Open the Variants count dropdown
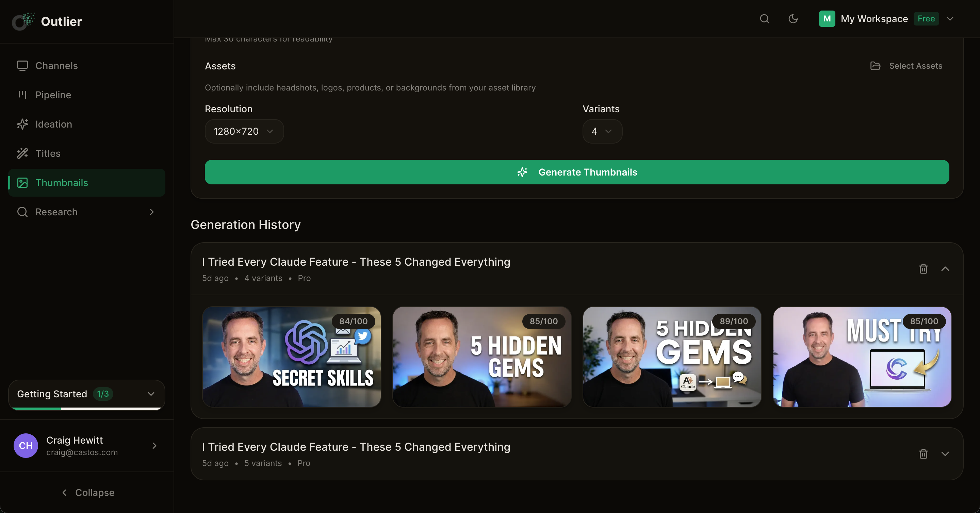The image size is (980, 513). click(602, 131)
